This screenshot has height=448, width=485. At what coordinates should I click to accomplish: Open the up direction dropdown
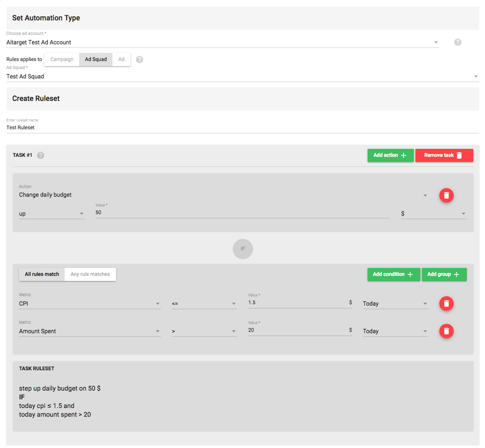coord(52,214)
